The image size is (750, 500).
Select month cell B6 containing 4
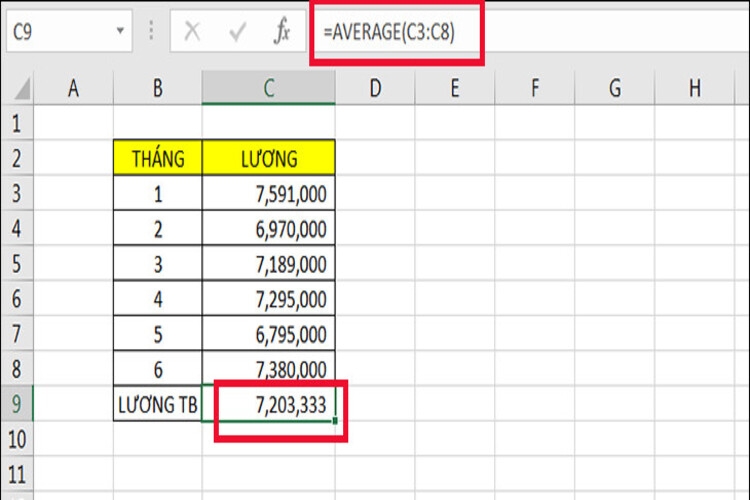pos(158,299)
